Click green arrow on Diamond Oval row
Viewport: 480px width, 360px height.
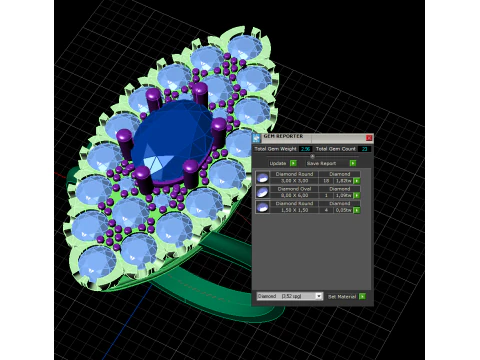pos(357,195)
